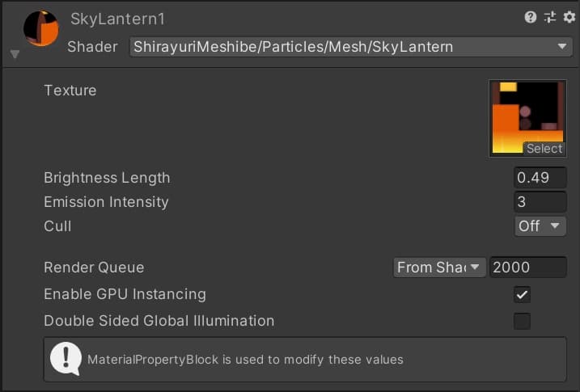This screenshot has width=580, height=392.
Task: Open the material help reference icon
Action: pyautogui.click(x=531, y=17)
